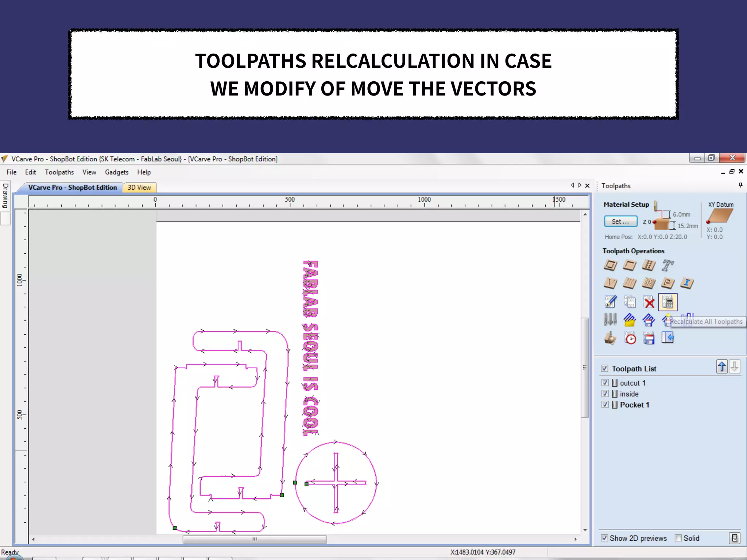Open the Edit toolpath pencil icon
747x560 pixels.
(610, 302)
